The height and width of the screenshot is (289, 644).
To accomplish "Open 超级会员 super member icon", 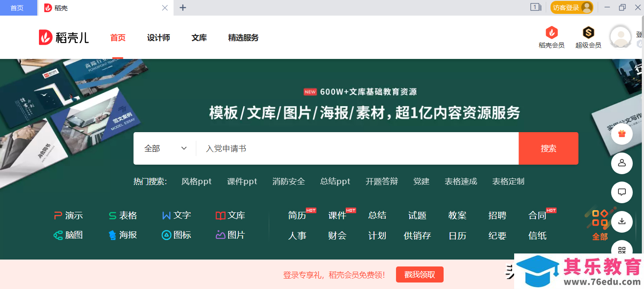I will pos(588,37).
